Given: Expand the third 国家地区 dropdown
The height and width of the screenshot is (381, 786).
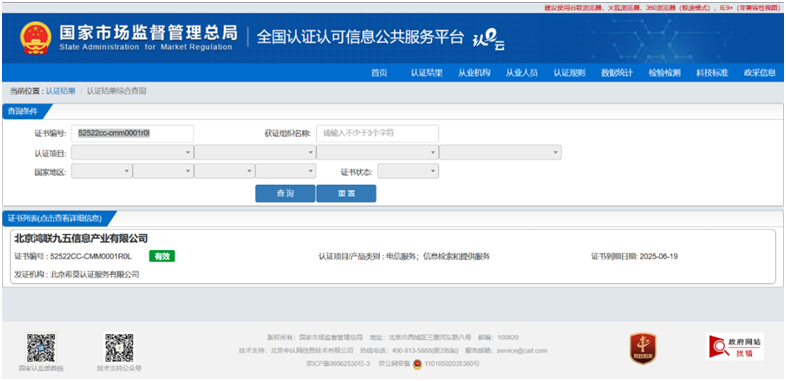Looking at the screenshot, I should point(224,171).
